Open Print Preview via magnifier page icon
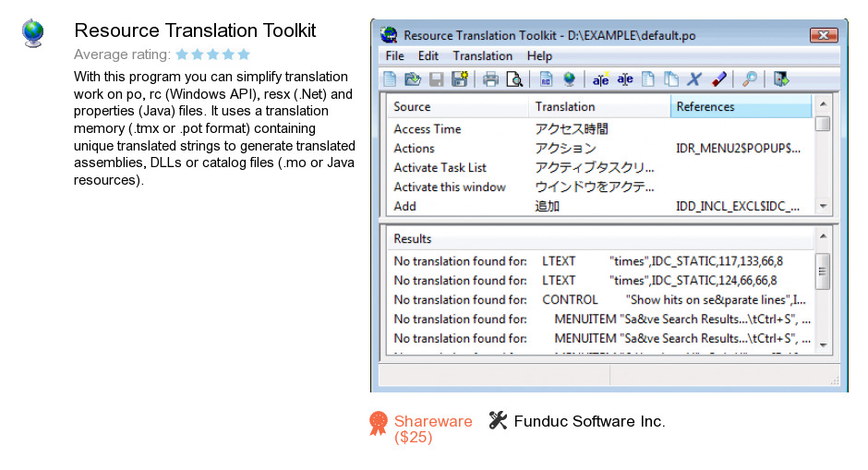Image resolution: width=868 pixels, height=470 pixels. 514,79
